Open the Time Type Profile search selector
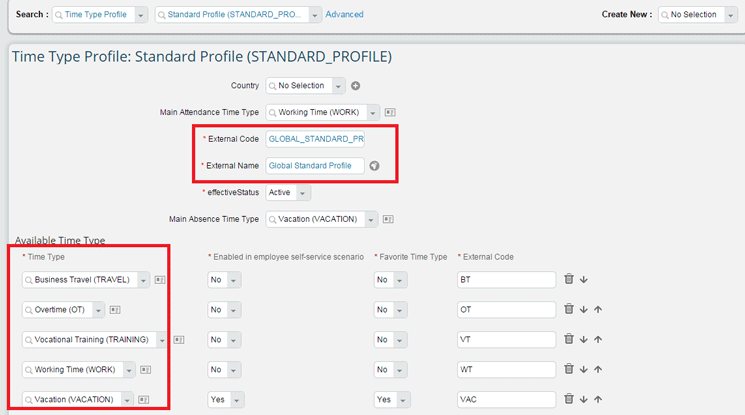The width and height of the screenshot is (745, 415). point(139,15)
